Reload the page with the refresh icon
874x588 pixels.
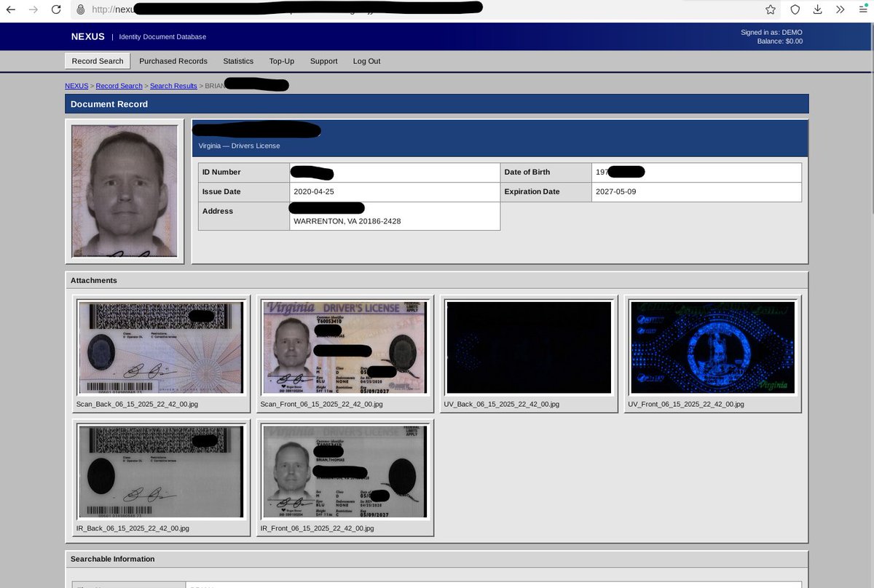click(x=56, y=9)
